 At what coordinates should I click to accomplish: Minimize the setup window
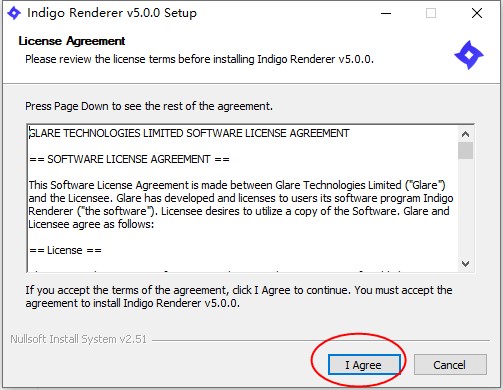point(386,13)
